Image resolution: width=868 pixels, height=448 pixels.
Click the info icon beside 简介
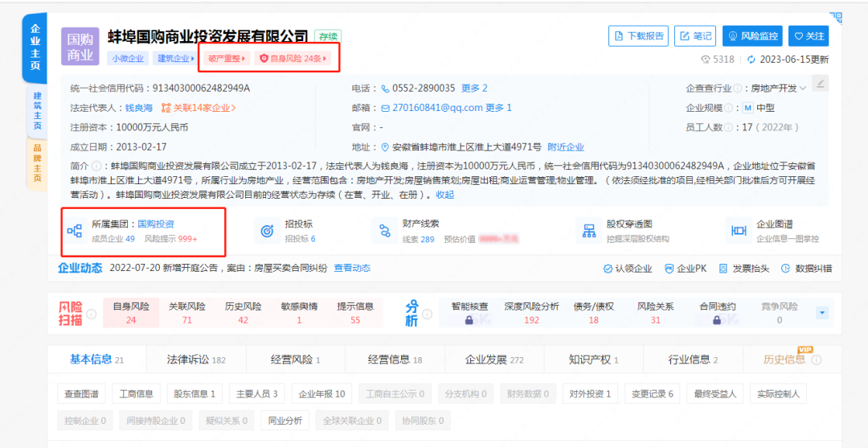click(96, 166)
